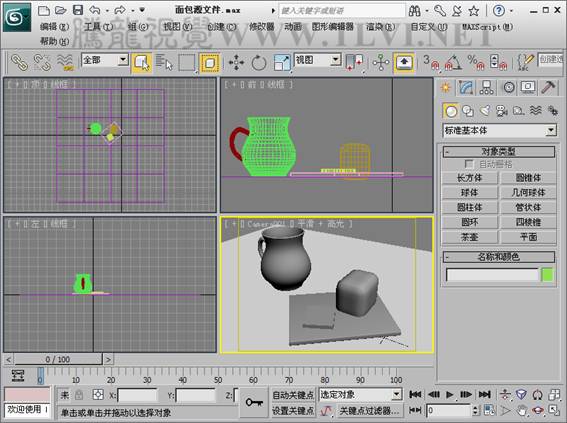
Task: Activate the Select Object tool
Action: [x=141, y=63]
